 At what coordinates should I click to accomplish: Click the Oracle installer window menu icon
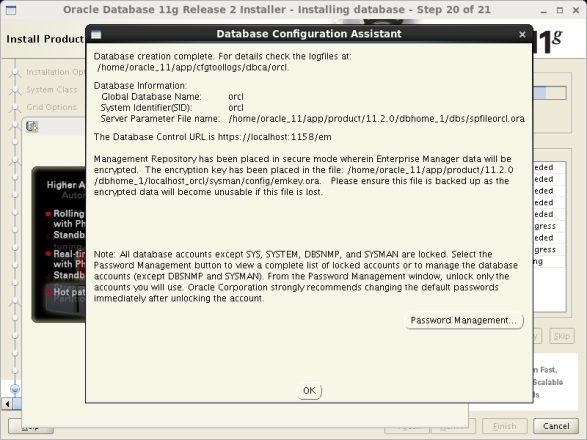[11, 10]
